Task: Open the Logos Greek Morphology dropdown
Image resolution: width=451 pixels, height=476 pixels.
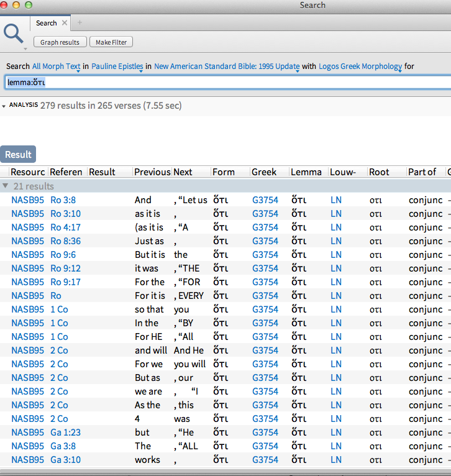Action: pos(360,66)
